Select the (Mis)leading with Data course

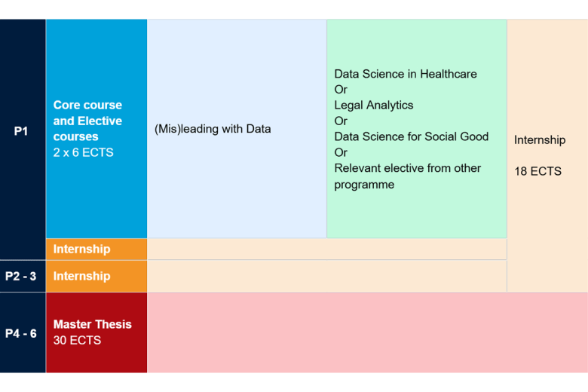click(213, 129)
